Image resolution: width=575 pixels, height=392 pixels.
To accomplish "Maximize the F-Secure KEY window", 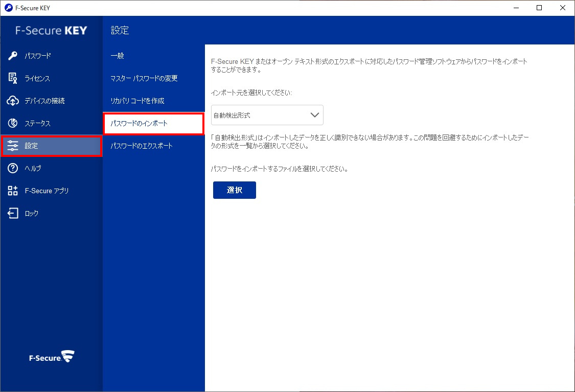I will tap(539, 8).
